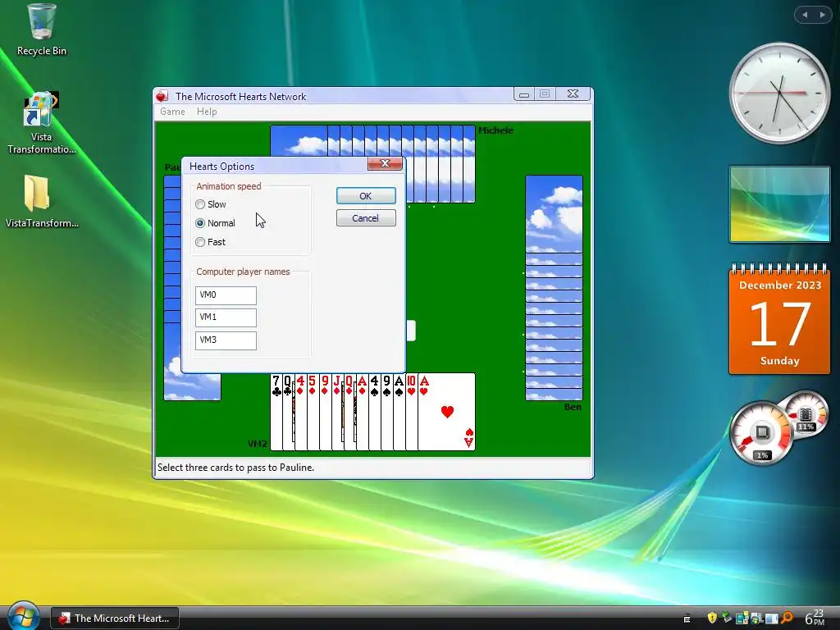Pick the 10 of hearts card
Viewport: 840px width, 630px height.
412,412
